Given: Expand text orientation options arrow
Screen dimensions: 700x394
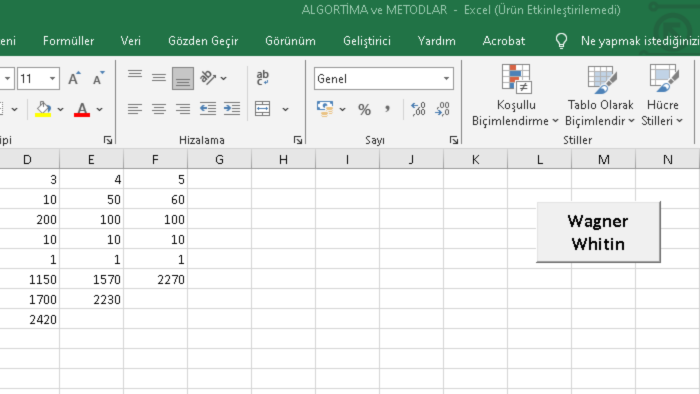Looking at the screenshot, I should pyautogui.click(x=224, y=79).
